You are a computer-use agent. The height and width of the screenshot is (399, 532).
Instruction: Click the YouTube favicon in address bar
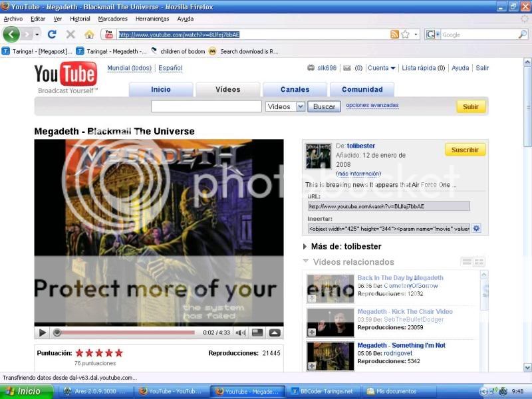(x=109, y=35)
